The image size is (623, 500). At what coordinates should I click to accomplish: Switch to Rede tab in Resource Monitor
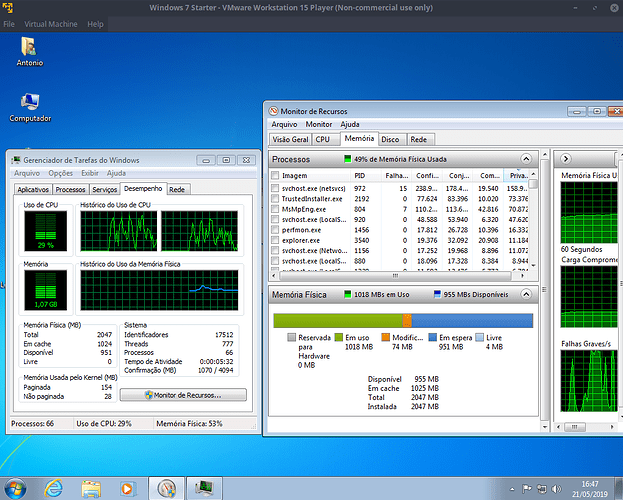pos(419,140)
